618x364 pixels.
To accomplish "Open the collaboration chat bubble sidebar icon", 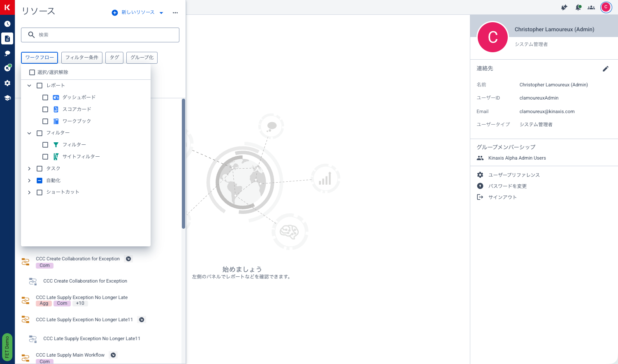I will [7, 53].
